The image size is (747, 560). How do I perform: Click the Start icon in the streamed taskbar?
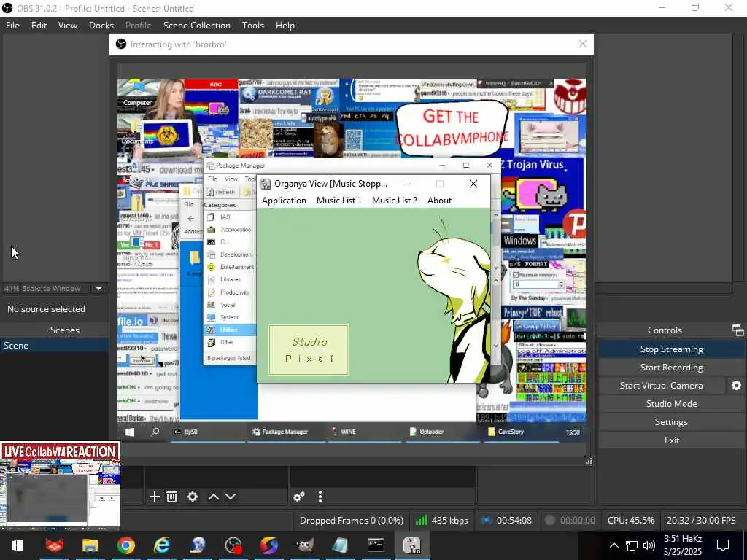point(130,432)
